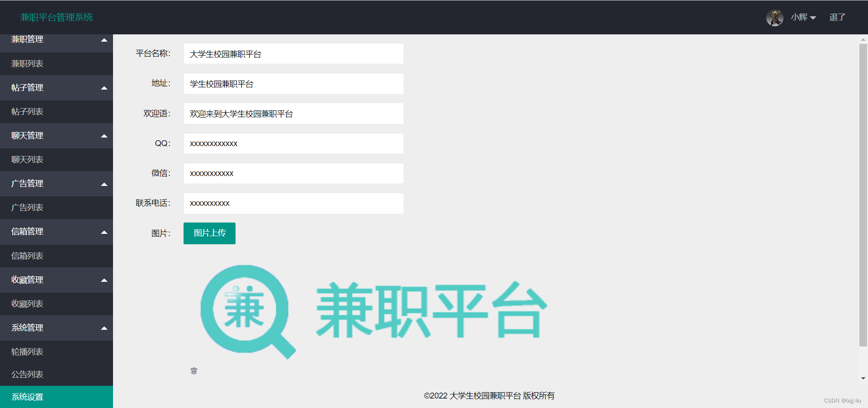Click the 退了 logout link

pyautogui.click(x=837, y=17)
